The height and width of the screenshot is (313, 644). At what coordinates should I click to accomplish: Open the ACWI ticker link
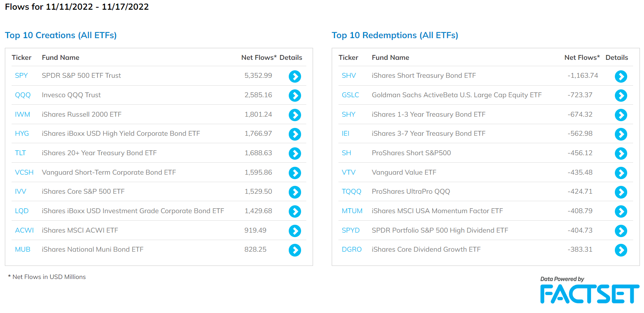click(24, 230)
